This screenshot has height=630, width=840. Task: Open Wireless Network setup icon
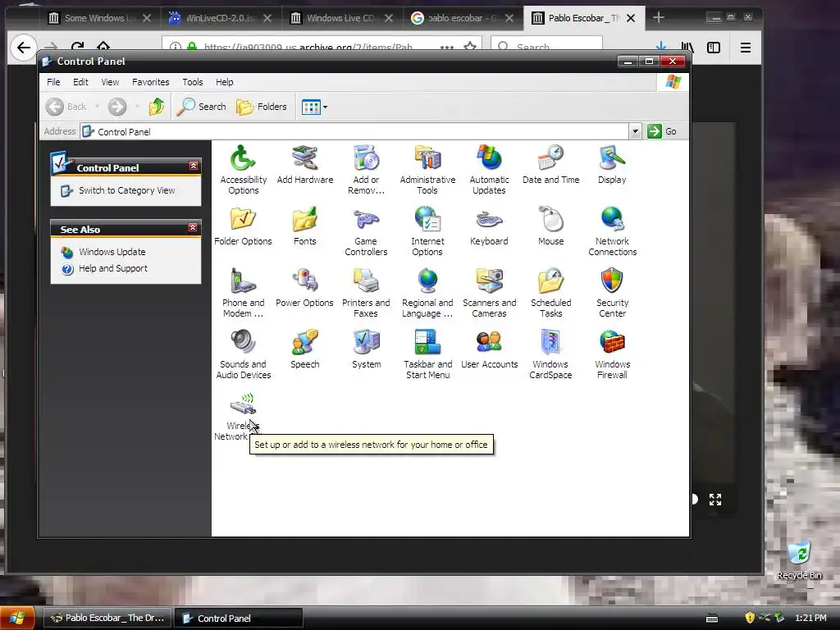pyautogui.click(x=242, y=405)
